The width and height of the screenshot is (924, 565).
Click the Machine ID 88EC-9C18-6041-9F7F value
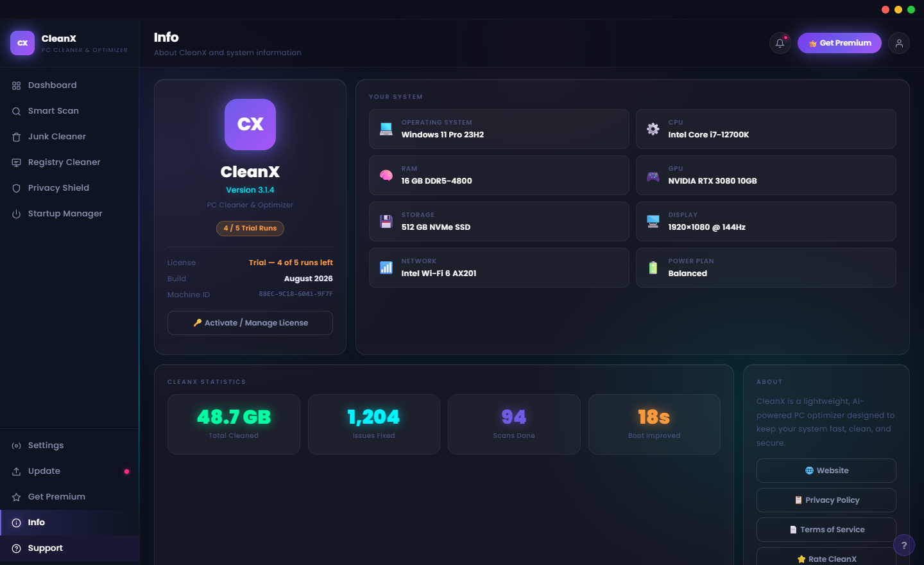click(x=296, y=294)
